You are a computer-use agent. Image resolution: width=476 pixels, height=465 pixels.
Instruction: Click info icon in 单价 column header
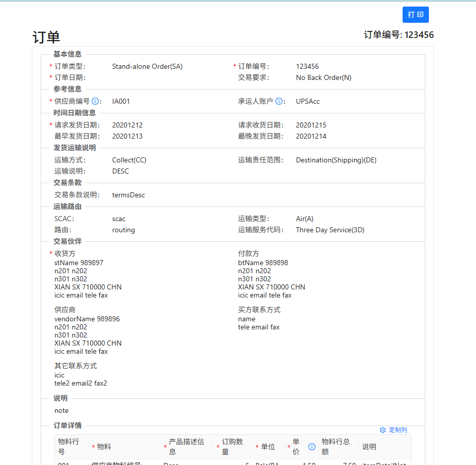pos(312,447)
